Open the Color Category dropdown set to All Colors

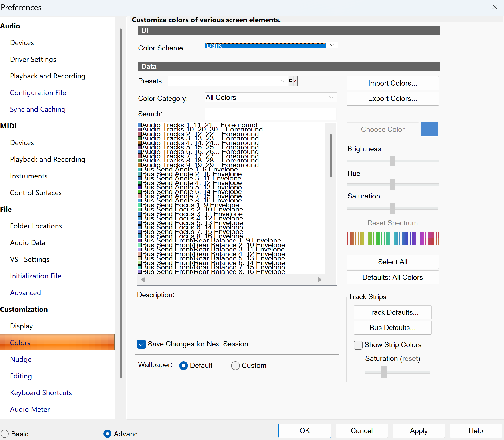270,98
